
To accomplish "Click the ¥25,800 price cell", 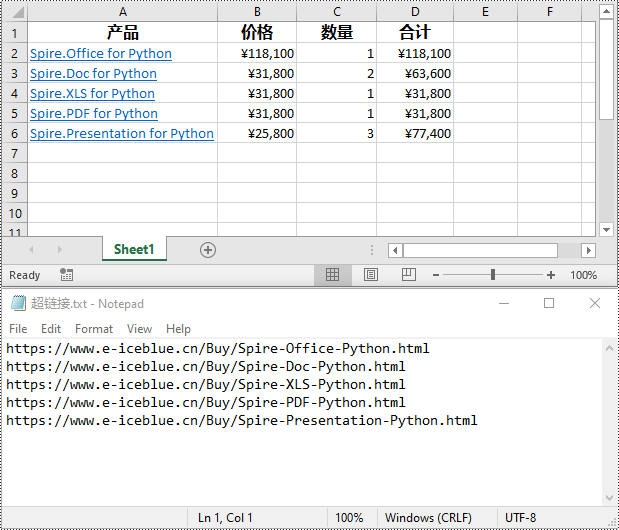I will pyautogui.click(x=257, y=133).
